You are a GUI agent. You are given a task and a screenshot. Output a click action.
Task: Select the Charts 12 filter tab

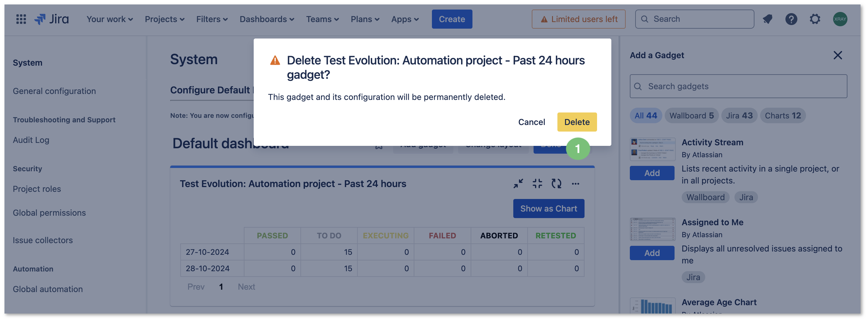coord(782,116)
